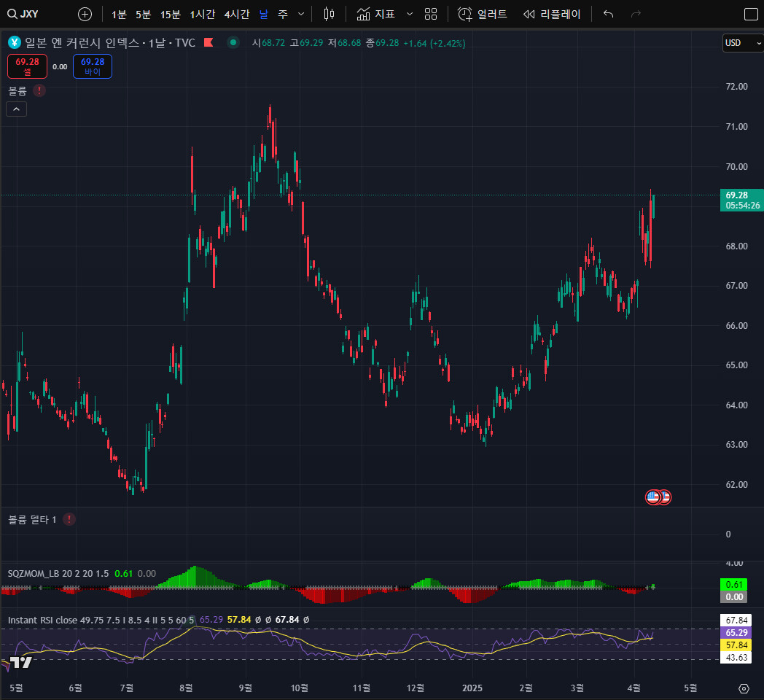
Task: Collapse the indicator legend chevron
Action: point(16,109)
